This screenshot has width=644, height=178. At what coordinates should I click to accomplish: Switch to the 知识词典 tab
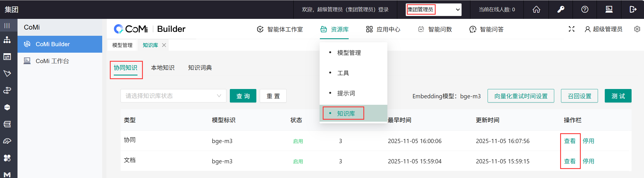pyautogui.click(x=200, y=68)
